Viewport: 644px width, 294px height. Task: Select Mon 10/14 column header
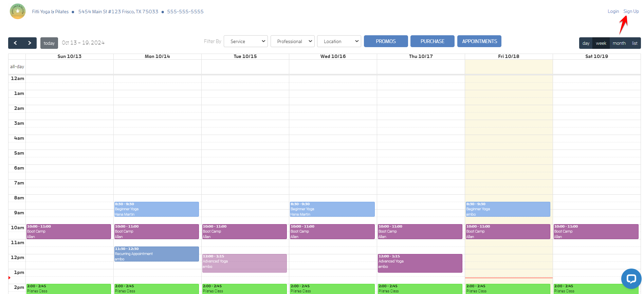click(157, 56)
